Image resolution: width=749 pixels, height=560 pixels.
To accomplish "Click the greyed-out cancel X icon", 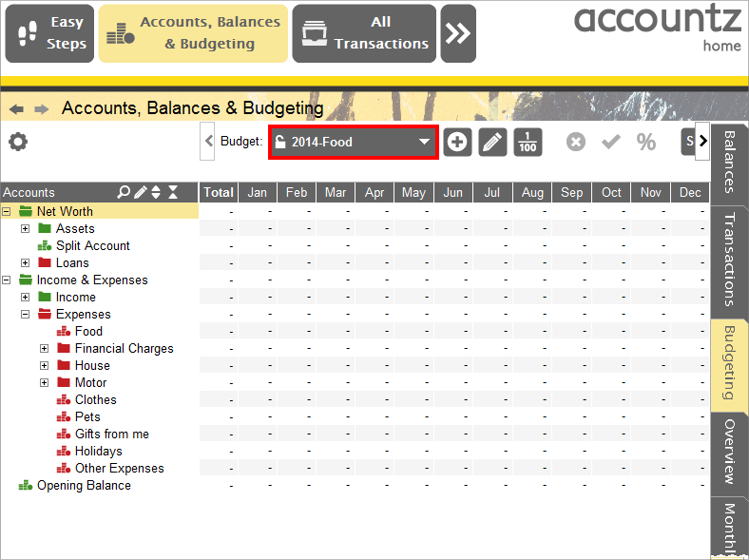I will [x=576, y=142].
